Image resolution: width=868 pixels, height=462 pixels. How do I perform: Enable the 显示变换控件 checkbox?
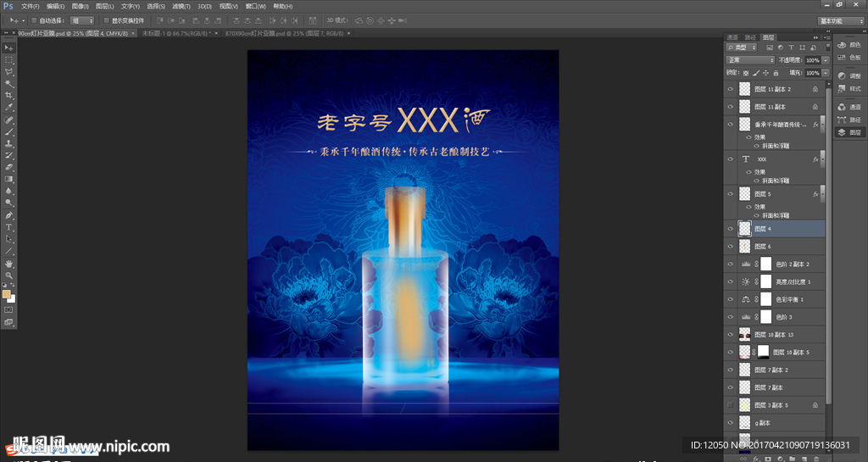(106, 20)
